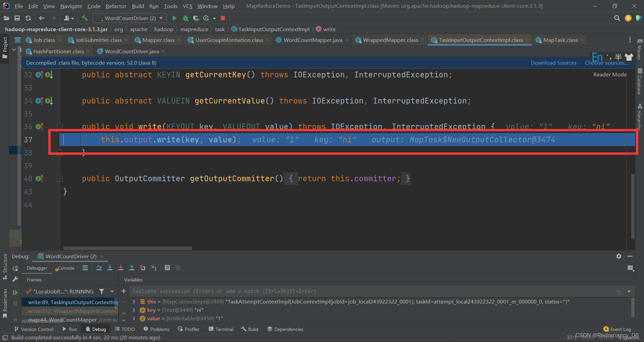Open the VCS menu
This screenshot has height=342, width=644.
[x=187, y=6]
